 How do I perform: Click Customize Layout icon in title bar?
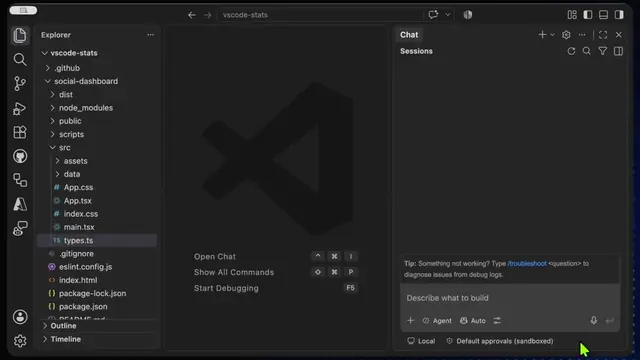tap(572, 15)
